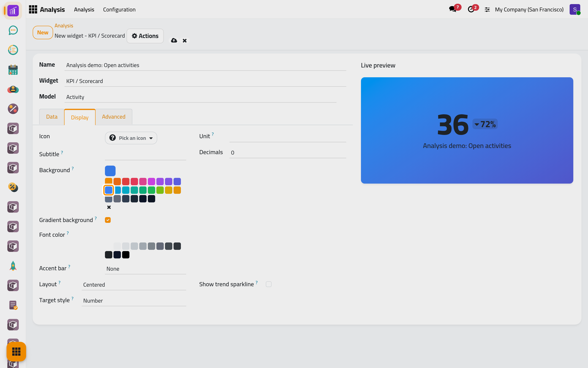
Task: Click the Name input field
Action: (x=205, y=65)
